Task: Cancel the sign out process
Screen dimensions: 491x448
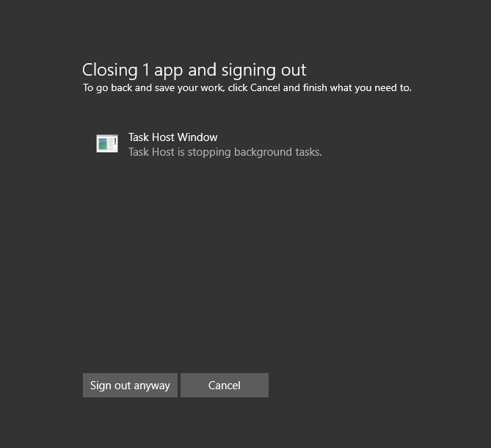Action: point(224,385)
